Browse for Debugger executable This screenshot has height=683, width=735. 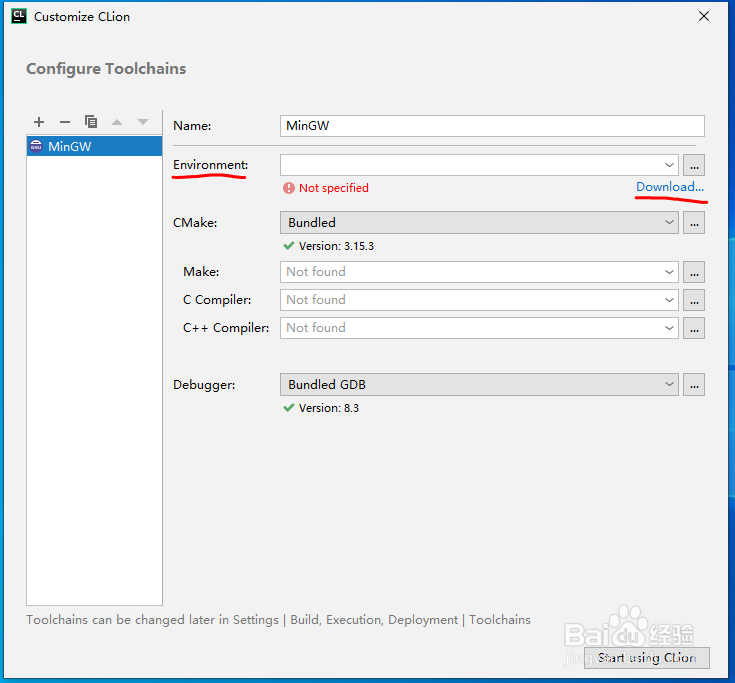click(x=694, y=384)
